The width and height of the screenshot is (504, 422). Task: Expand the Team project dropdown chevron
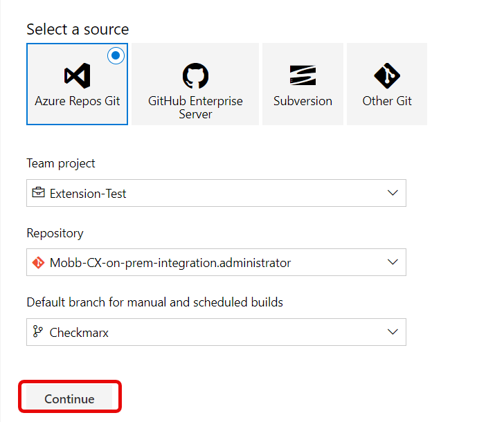[x=393, y=193]
